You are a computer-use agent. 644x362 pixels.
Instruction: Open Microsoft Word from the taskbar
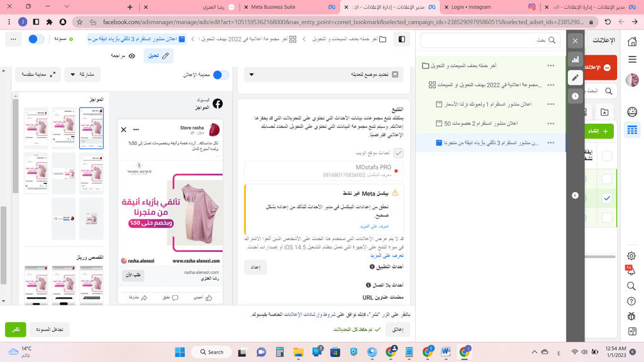(x=446, y=352)
